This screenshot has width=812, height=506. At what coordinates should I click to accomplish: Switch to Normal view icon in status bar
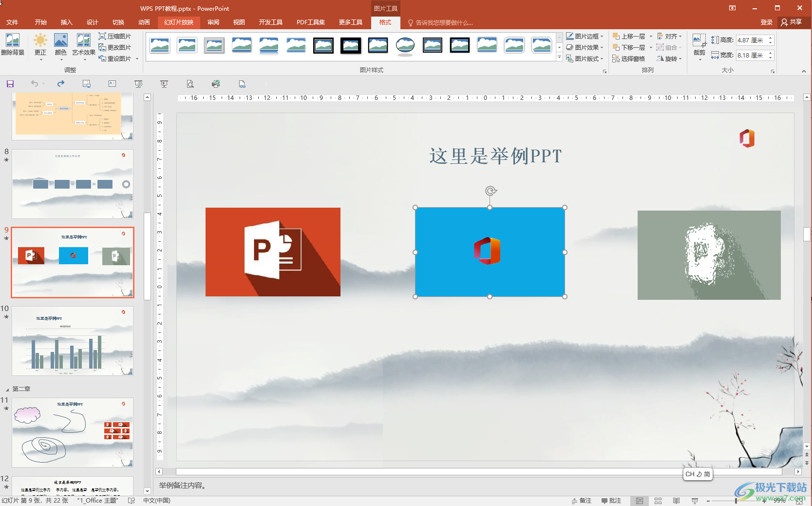(640, 501)
